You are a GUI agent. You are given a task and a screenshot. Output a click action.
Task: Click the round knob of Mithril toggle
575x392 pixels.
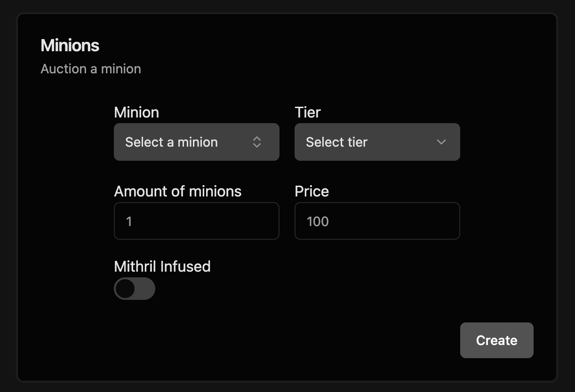[x=126, y=289]
